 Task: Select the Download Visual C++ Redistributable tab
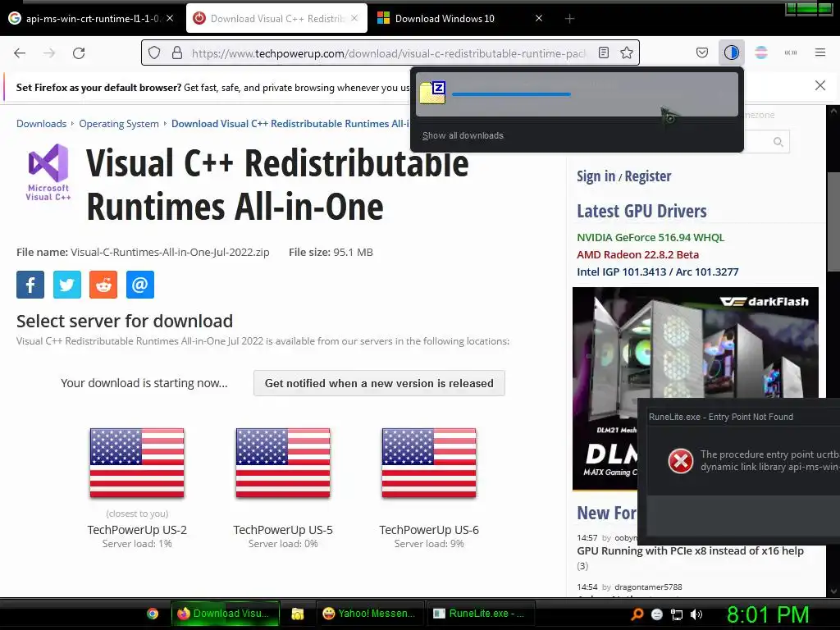tap(276, 19)
